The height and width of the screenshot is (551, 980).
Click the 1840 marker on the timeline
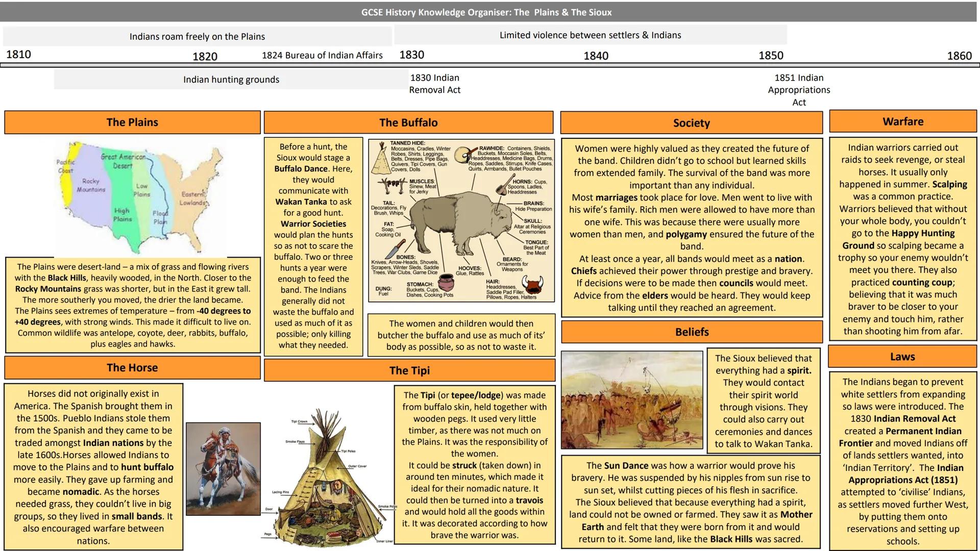point(596,56)
